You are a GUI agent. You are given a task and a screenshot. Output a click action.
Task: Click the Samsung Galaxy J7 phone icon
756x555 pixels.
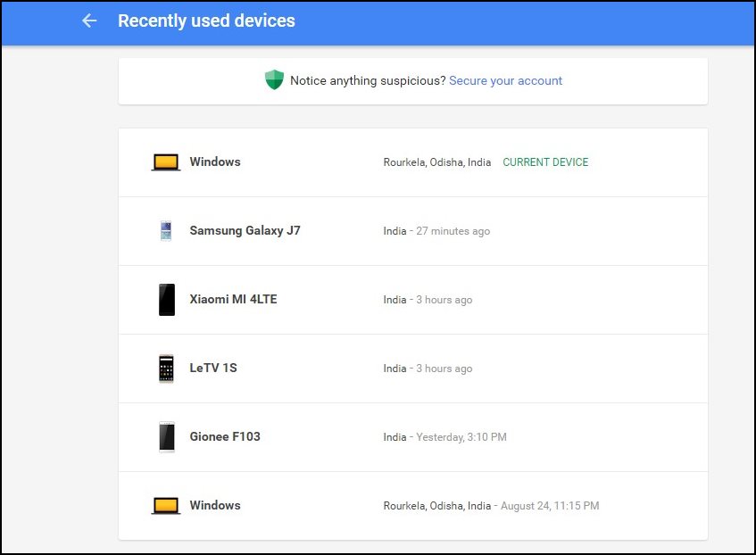pos(166,230)
